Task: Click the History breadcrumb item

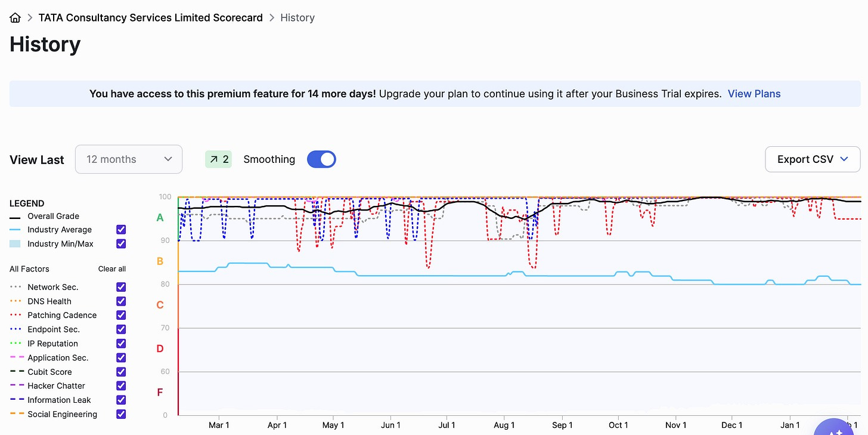Action: pyautogui.click(x=297, y=18)
